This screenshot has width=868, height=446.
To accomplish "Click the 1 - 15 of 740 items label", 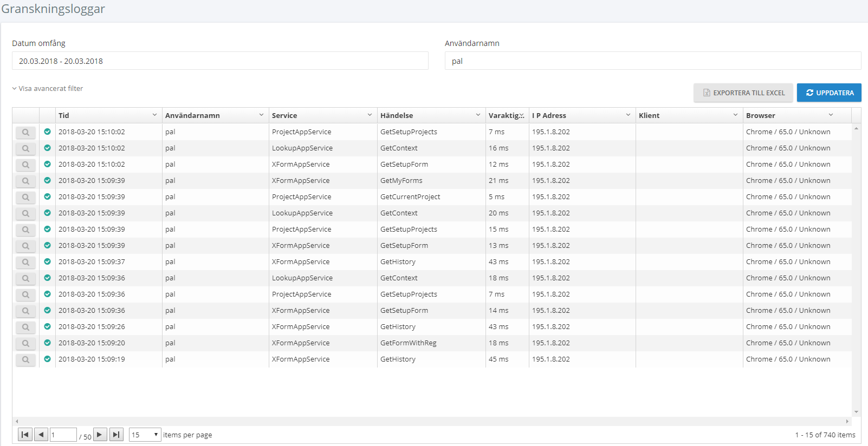I will pyautogui.click(x=825, y=435).
